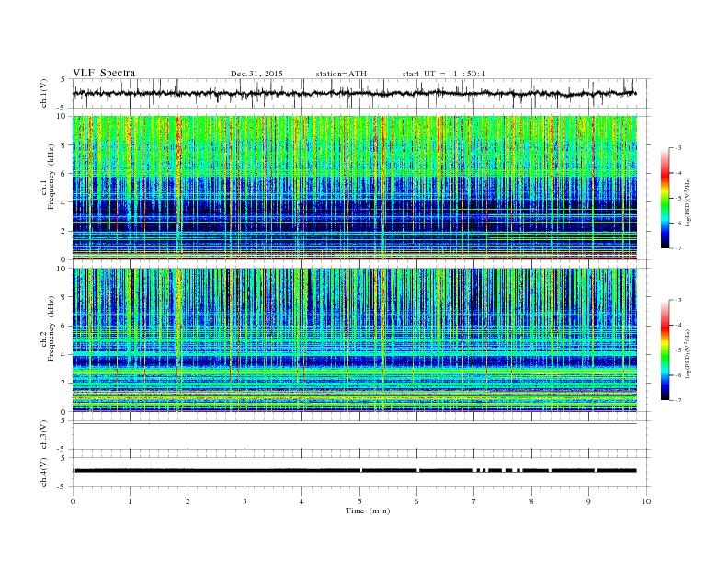728x563 pixels.
Task: Click time axis tick label 0
Action: [73, 501]
